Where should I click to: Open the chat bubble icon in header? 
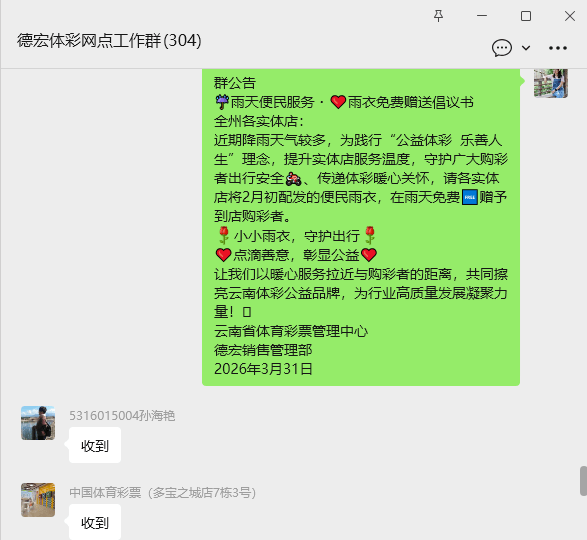[502, 48]
